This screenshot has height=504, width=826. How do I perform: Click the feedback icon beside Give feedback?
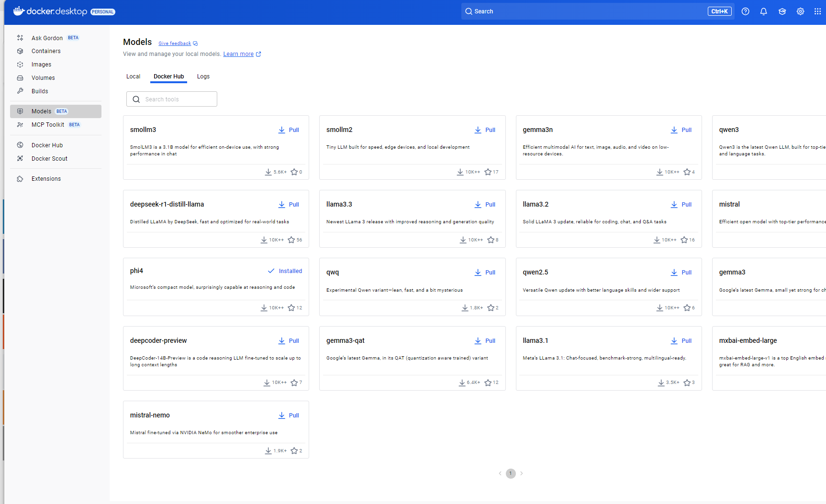195,44
